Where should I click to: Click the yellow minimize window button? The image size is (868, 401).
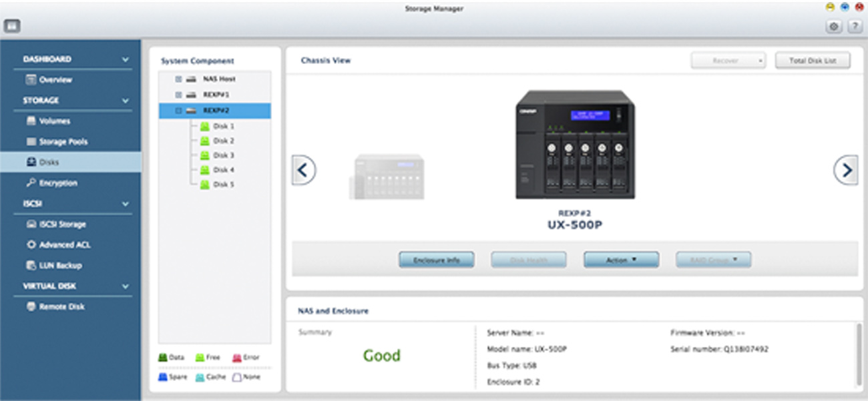tap(830, 7)
